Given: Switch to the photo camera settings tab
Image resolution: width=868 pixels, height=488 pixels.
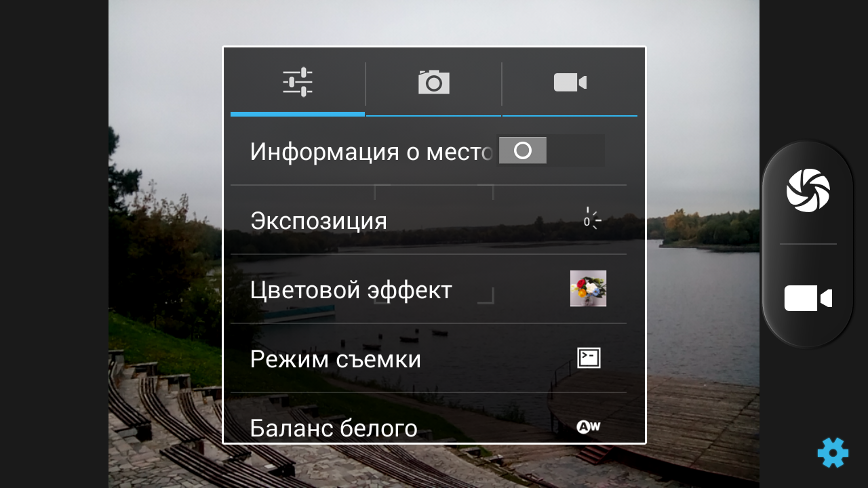Looking at the screenshot, I should click(434, 83).
